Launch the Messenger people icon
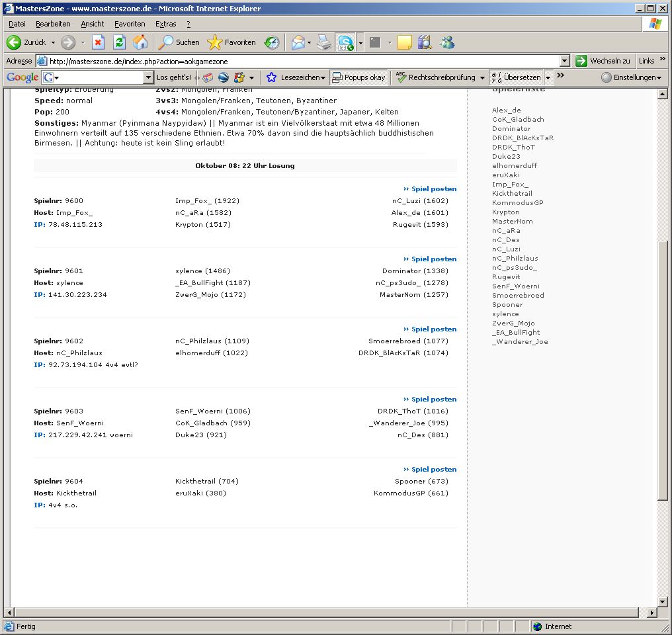 tap(447, 42)
